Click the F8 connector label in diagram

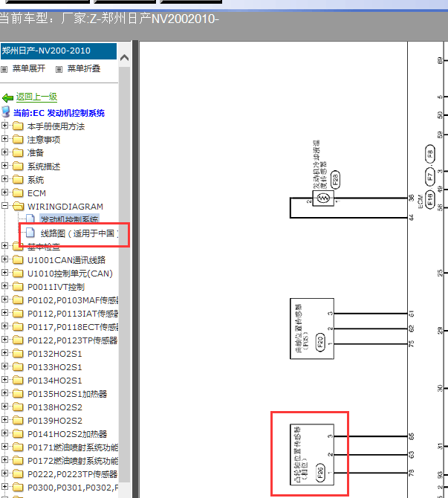(430, 154)
